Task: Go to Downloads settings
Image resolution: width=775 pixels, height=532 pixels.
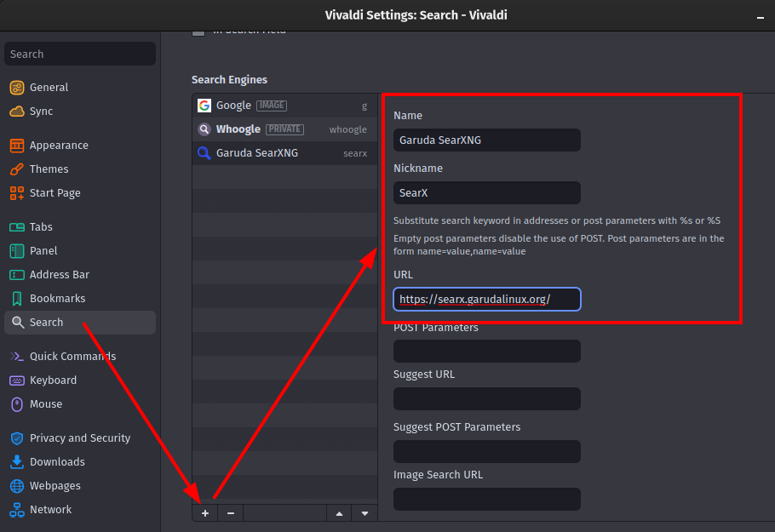Action: point(80,462)
